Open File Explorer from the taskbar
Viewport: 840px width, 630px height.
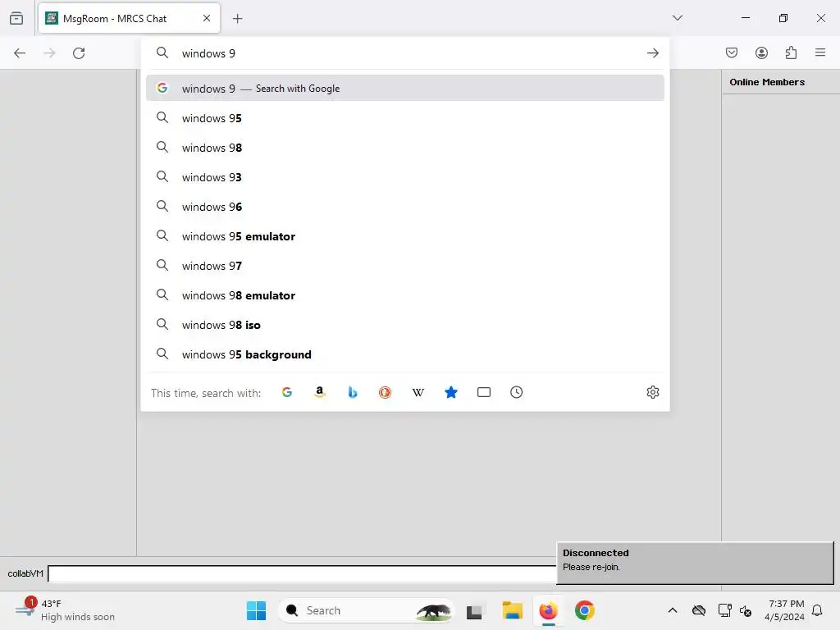(x=512, y=610)
